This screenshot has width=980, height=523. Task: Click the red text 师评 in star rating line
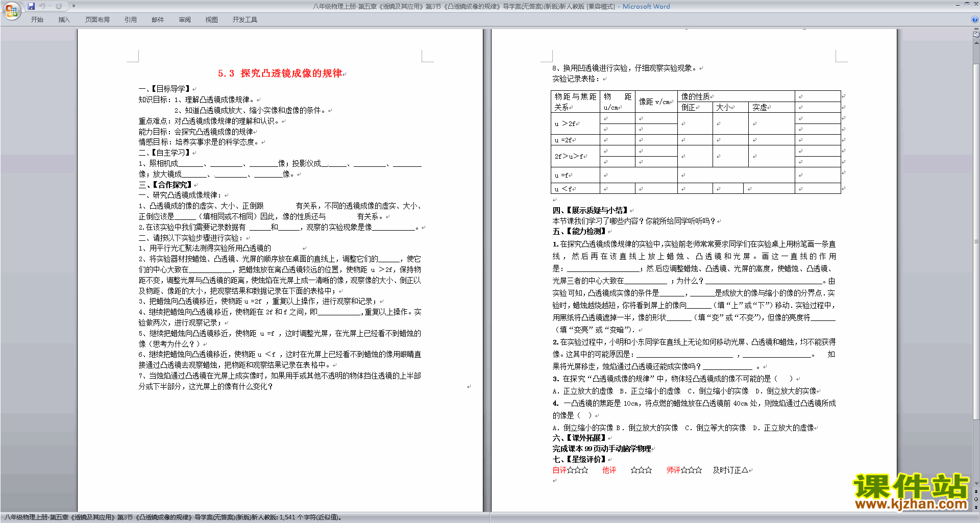(673, 470)
